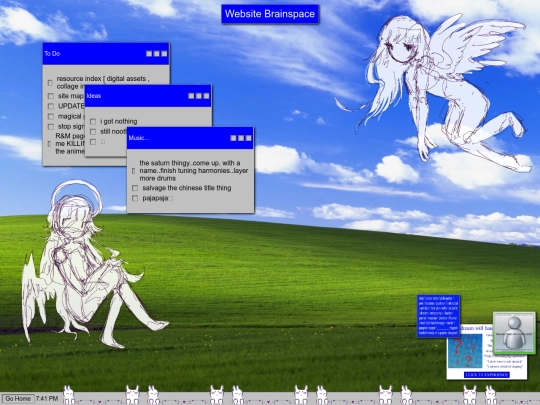Tick the 'stop sign' checkbox in To Do

[51, 127]
